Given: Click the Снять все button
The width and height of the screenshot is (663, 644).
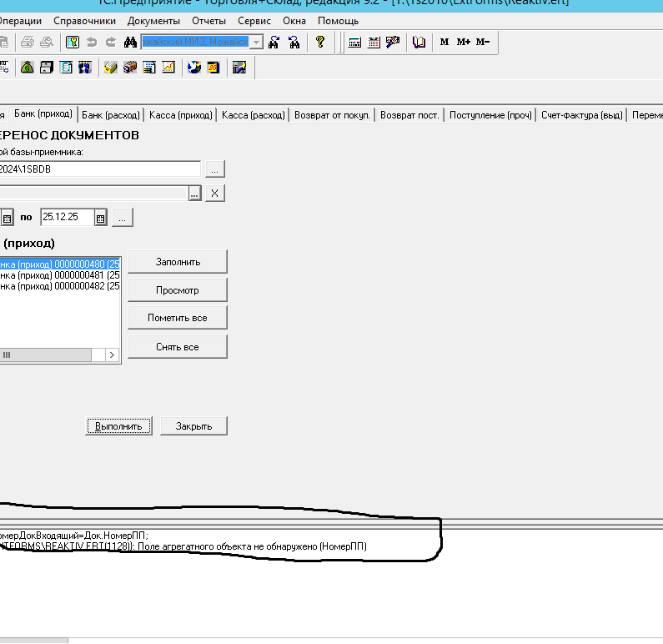Looking at the screenshot, I should tap(178, 347).
